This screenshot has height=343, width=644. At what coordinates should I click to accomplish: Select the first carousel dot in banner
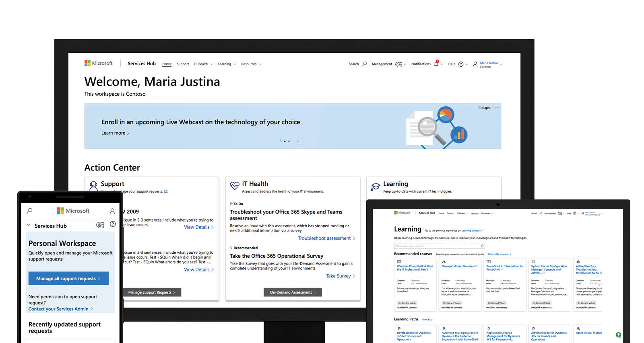(x=280, y=142)
